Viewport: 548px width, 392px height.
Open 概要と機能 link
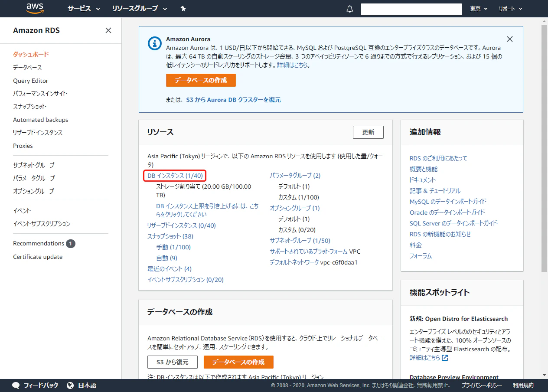pos(424,169)
